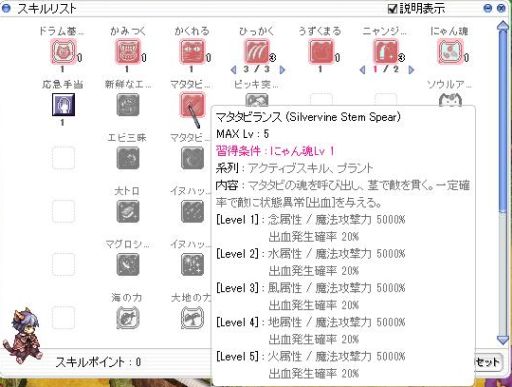
Task: Click the 大トロ skill icon
Action: pos(128,211)
